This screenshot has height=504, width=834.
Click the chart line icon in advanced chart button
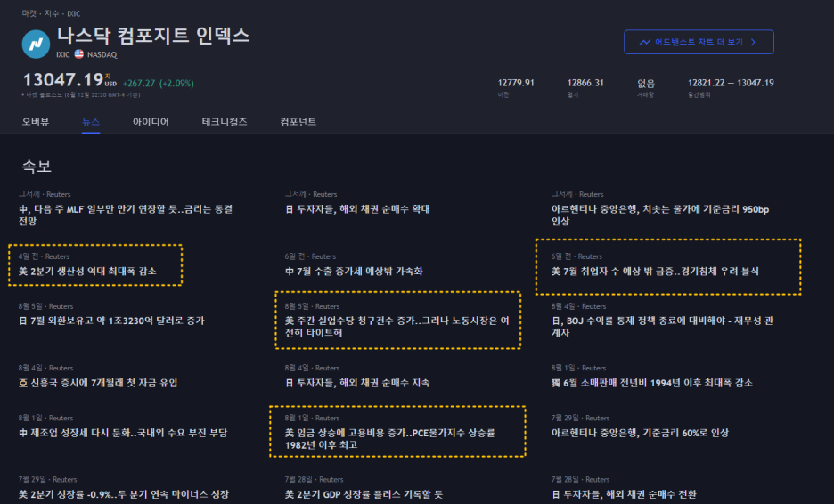644,42
